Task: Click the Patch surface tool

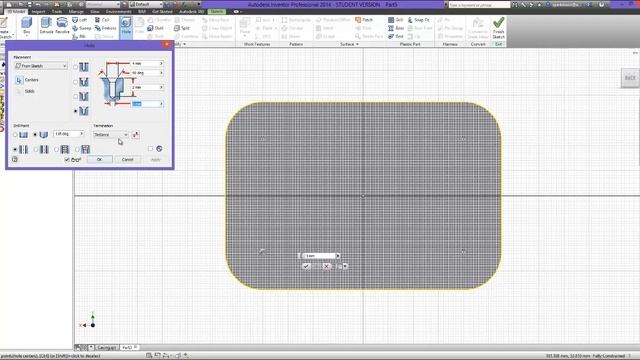Action: (x=364, y=20)
